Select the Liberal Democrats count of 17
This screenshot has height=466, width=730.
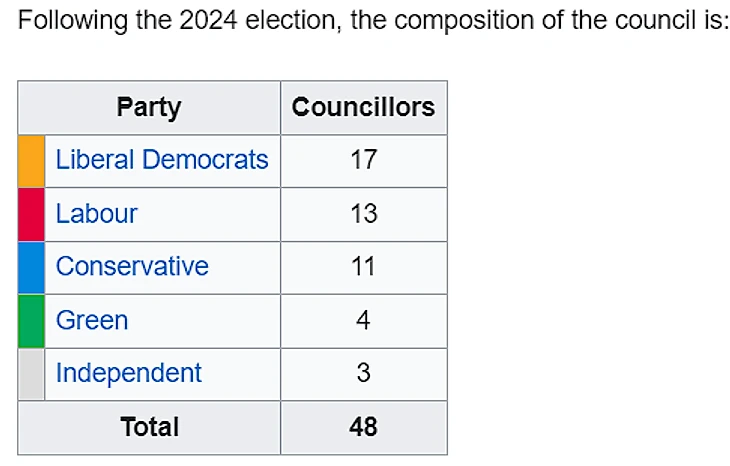point(363,160)
